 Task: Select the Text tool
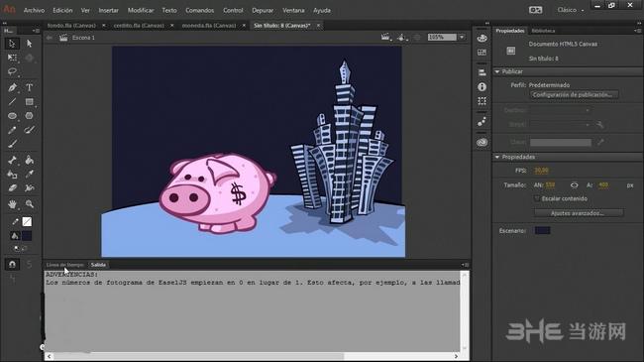(29, 87)
